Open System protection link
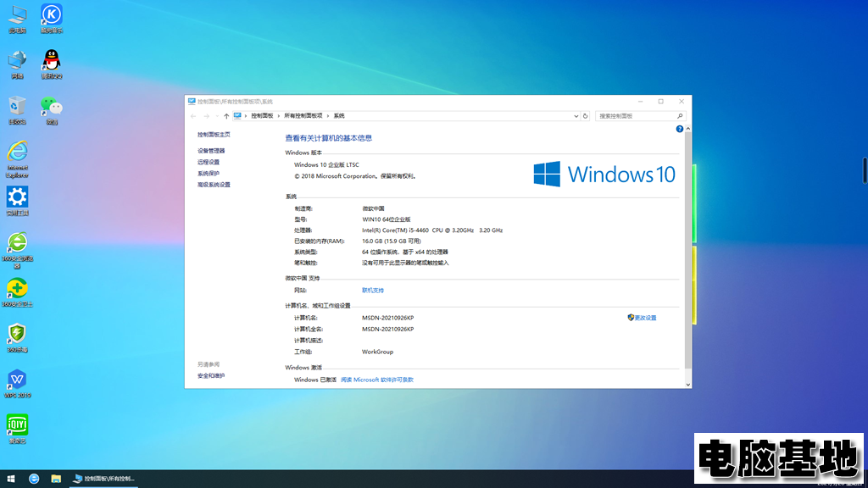This screenshot has width=868, height=488. tap(209, 173)
